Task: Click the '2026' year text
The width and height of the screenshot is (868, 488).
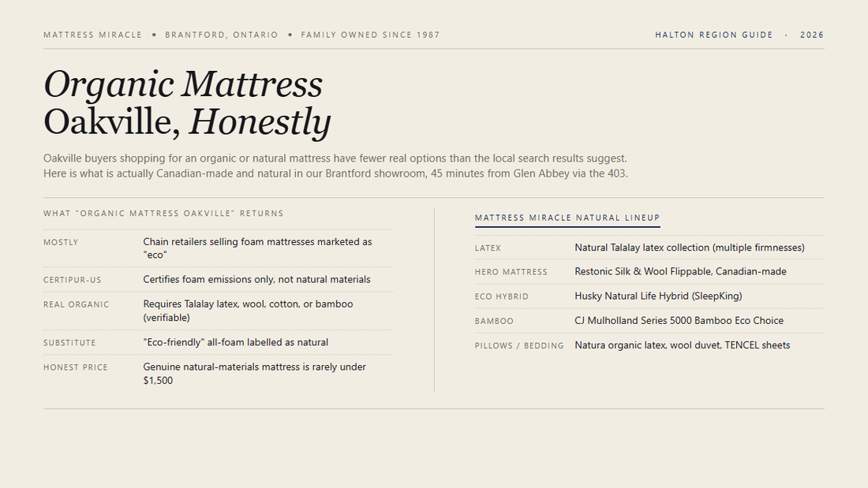Action: (811, 35)
